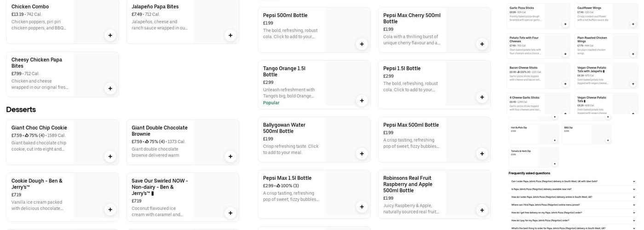Screen dimensions: 644x230
Task: Click Bacon Cheese Sticks item title
Action: tap(523, 68)
